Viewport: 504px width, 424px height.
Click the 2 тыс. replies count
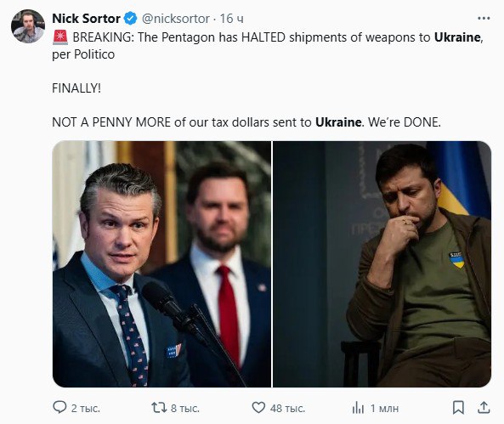[x=86, y=408]
